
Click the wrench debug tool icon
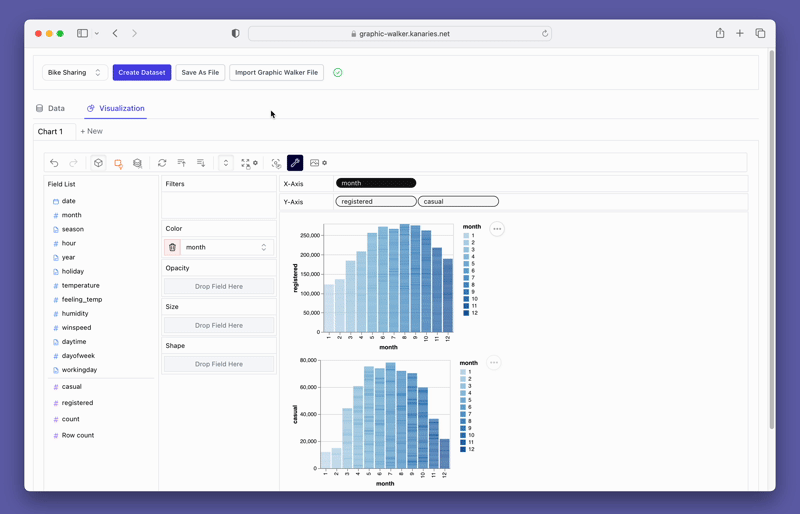(295, 163)
